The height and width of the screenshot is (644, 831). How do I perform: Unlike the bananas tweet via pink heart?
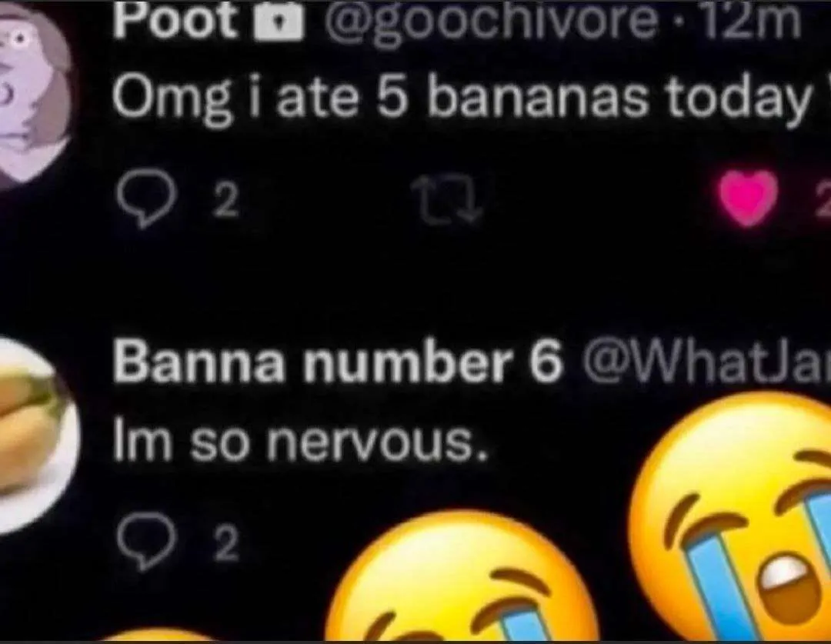pos(749,199)
